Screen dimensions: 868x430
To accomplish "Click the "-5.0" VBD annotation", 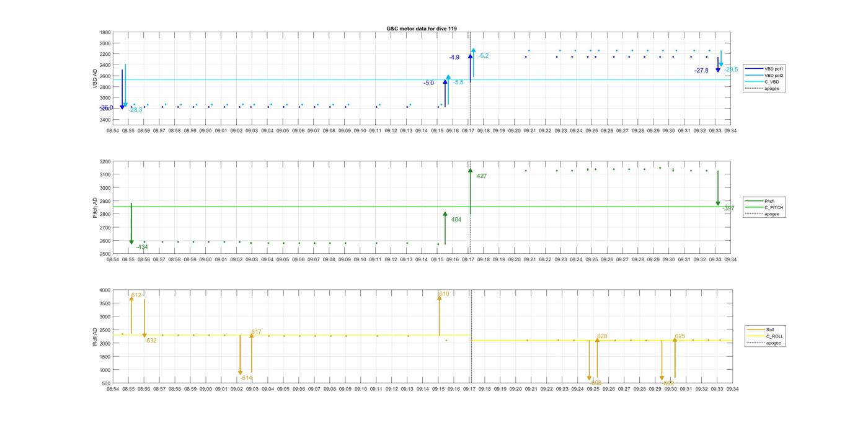I will pos(429,83).
